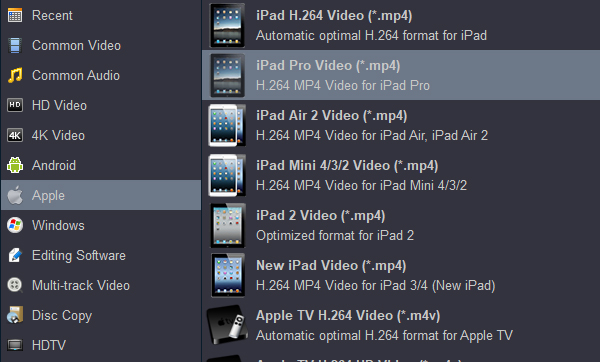
Task: Click the Windows logo icon
Action: click(15, 225)
